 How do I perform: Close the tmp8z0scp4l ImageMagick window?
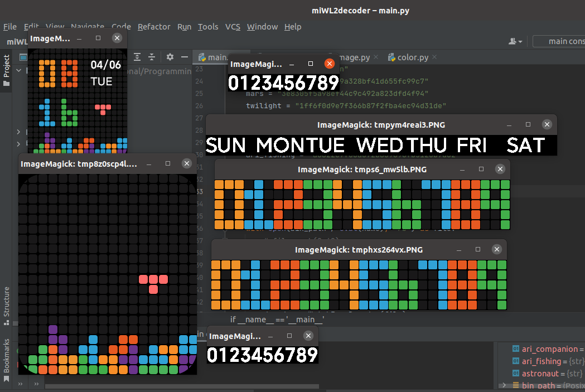point(187,163)
